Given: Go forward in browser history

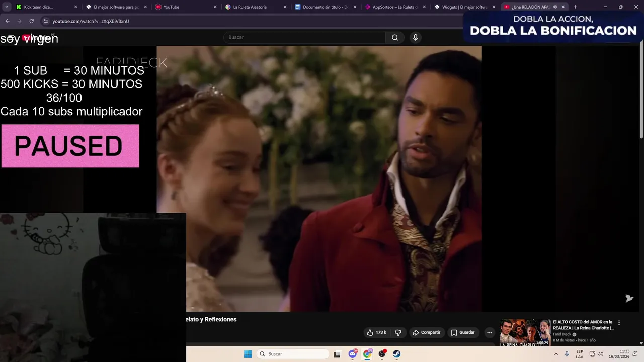Looking at the screenshot, I should [x=19, y=21].
